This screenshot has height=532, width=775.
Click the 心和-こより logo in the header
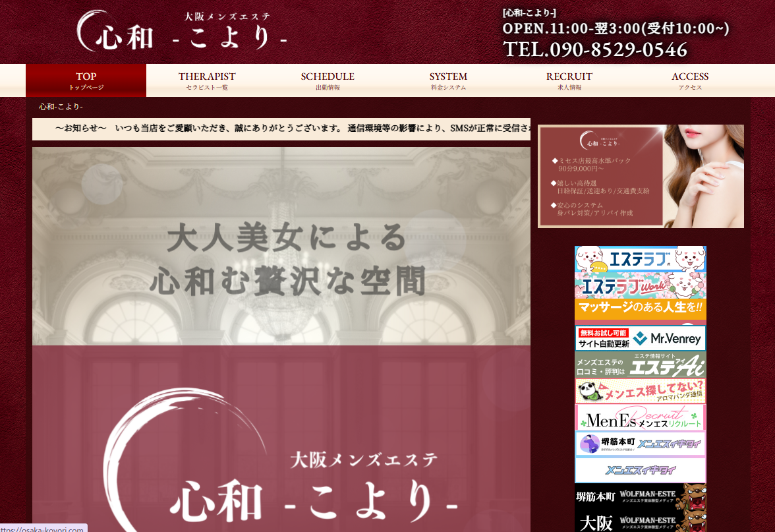point(182,32)
